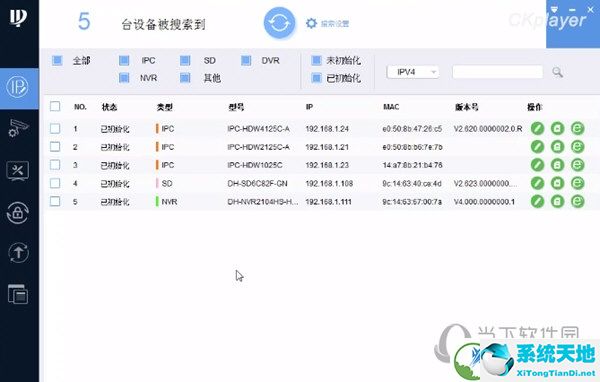Sort by 版本号 column header
Viewport: 600px width, 382px height.
coord(466,107)
